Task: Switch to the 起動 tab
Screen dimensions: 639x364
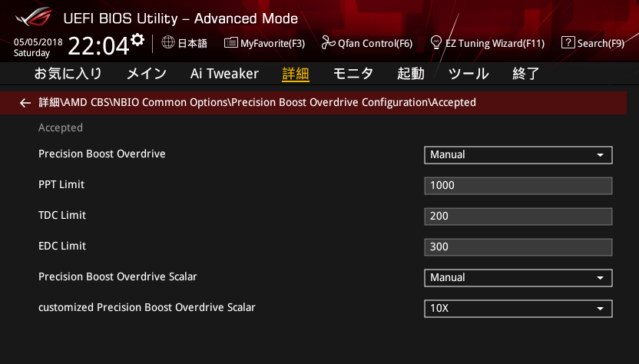Action: point(410,74)
